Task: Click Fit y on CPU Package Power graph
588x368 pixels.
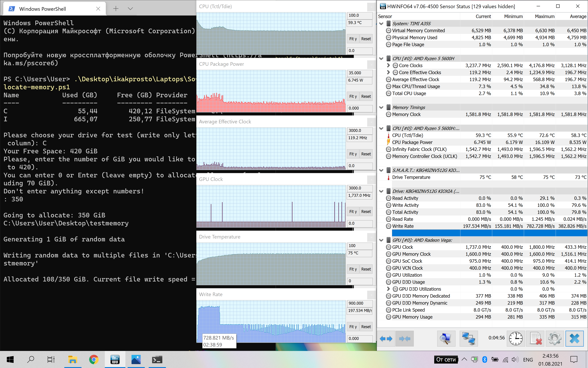Action: (353, 96)
